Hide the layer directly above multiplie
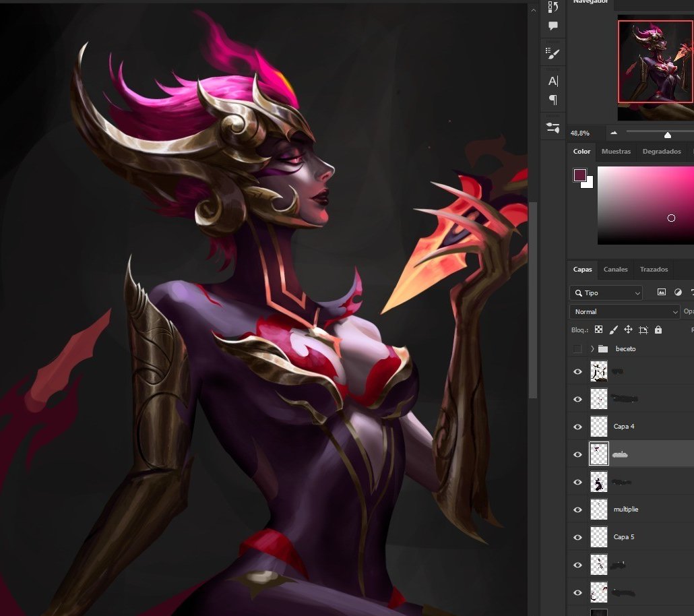The height and width of the screenshot is (616, 694). pos(577,482)
